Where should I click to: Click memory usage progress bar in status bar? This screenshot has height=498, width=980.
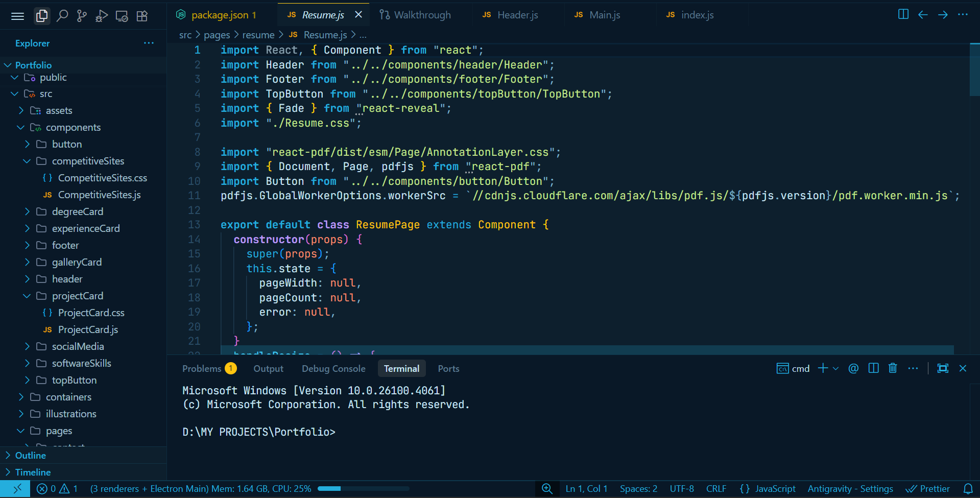363,489
